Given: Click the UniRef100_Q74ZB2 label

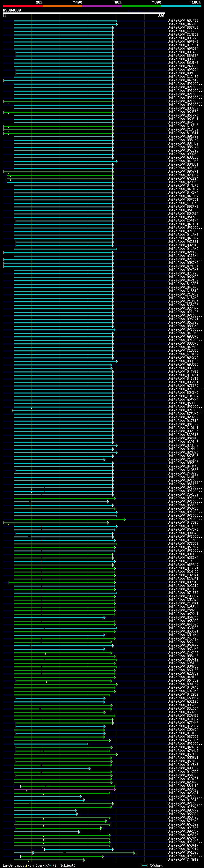Looking at the screenshot, I should pyautogui.click(x=183, y=593).
